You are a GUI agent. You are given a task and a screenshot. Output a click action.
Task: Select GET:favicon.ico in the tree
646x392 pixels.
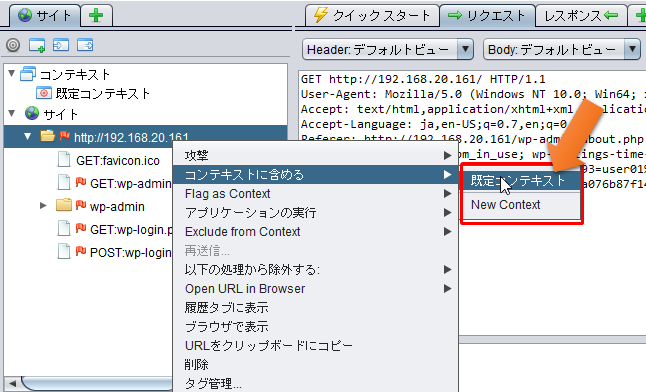pos(118,160)
